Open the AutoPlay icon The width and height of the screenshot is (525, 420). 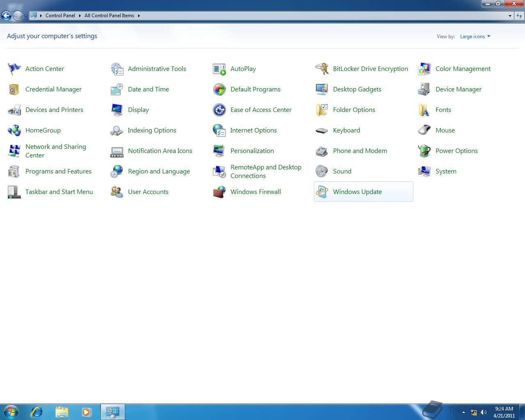point(219,69)
